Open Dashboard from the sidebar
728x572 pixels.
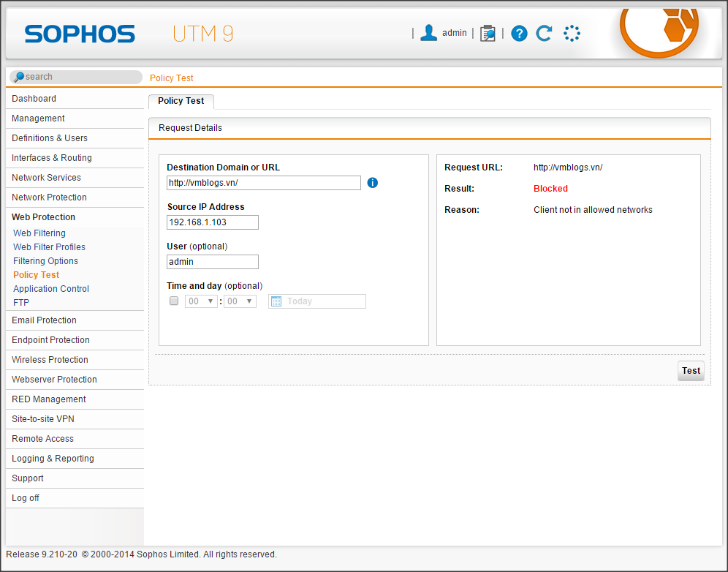34,99
